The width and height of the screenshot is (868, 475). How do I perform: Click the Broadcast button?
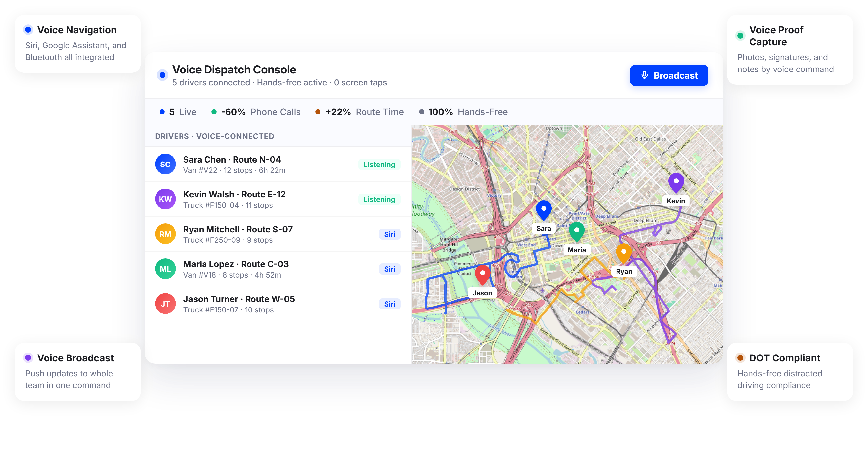[x=669, y=75]
